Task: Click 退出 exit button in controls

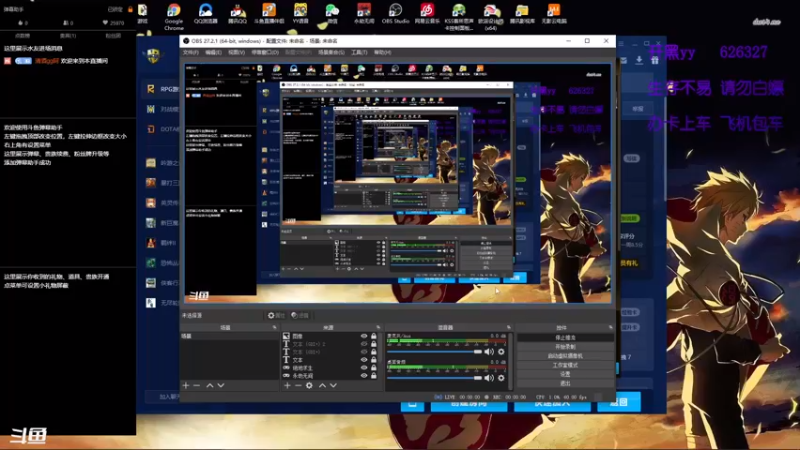Action: (x=565, y=383)
